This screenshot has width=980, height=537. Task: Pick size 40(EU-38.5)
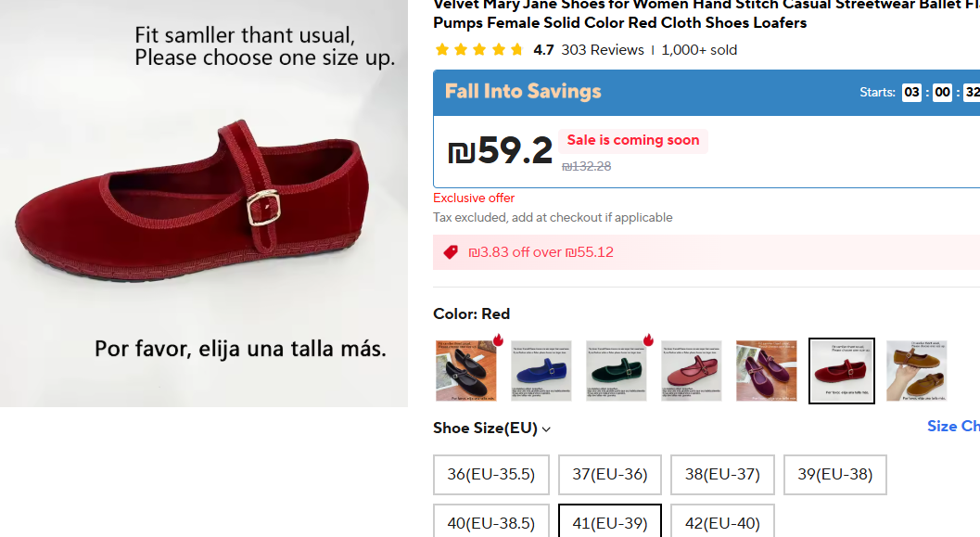click(x=491, y=521)
